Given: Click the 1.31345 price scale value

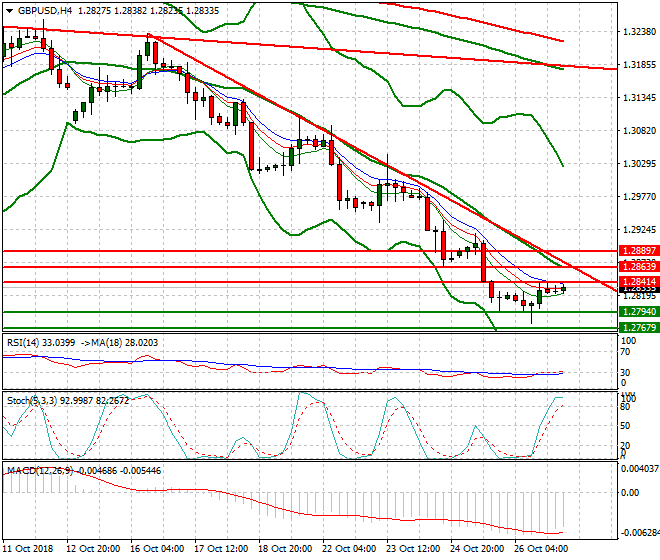Looking at the screenshot, I should pyautogui.click(x=639, y=98).
